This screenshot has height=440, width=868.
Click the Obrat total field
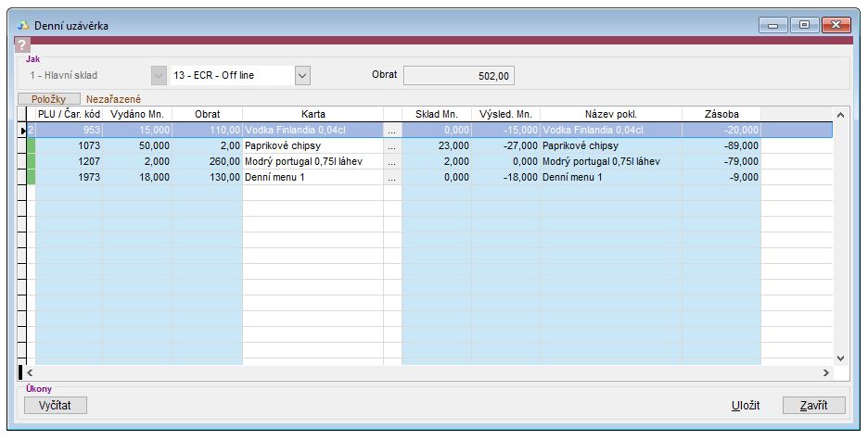[458, 75]
